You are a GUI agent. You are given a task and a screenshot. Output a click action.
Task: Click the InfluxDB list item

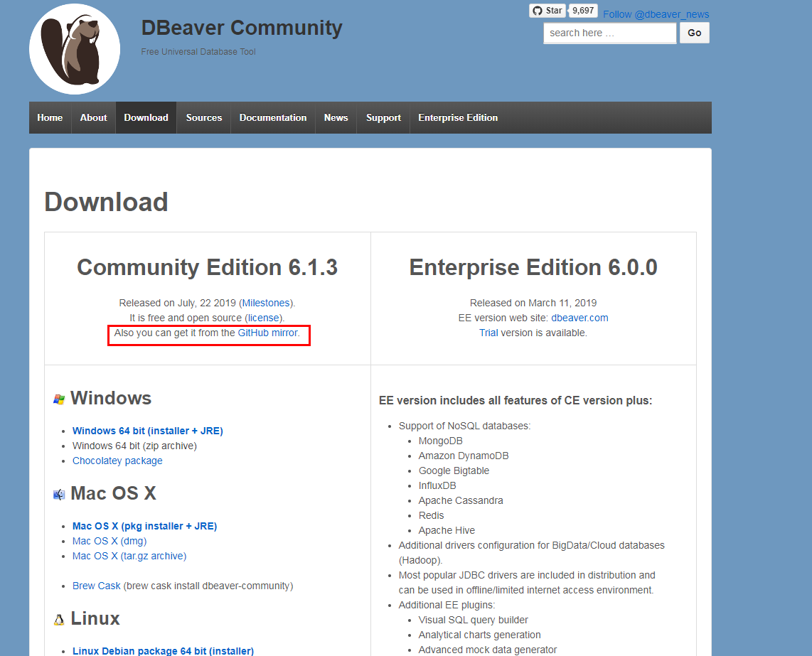(437, 486)
